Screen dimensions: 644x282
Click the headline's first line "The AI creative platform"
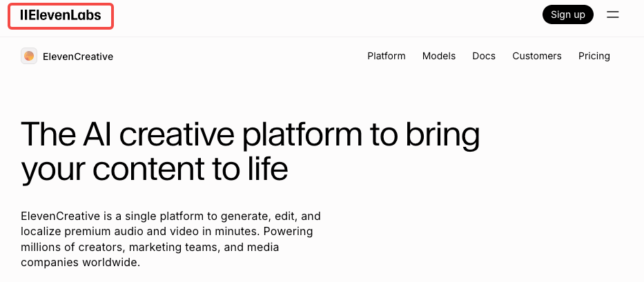pyautogui.click(x=193, y=134)
